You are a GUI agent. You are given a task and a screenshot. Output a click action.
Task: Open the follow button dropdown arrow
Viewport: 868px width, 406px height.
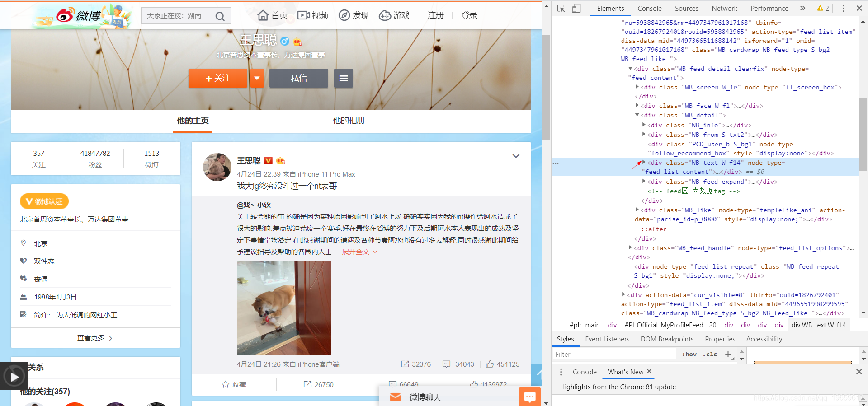tap(257, 78)
